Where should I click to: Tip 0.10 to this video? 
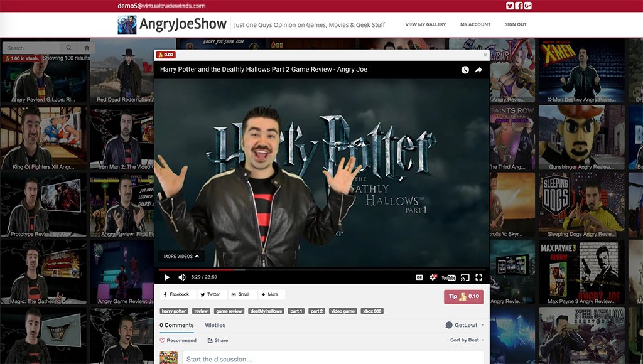(x=464, y=297)
